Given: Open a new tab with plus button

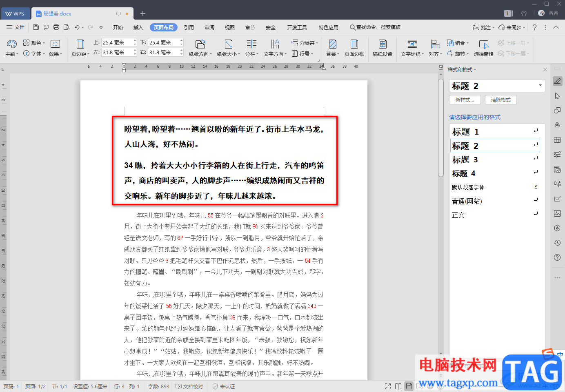Looking at the screenshot, I should click(143, 13).
